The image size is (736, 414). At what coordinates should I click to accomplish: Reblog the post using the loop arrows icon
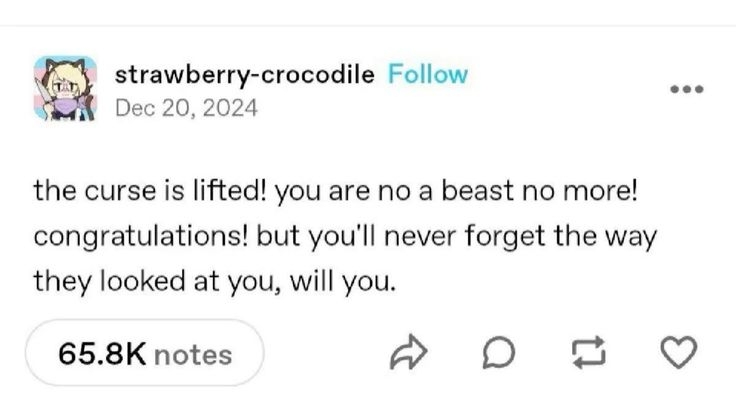pyautogui.click(x=589, y=352)
